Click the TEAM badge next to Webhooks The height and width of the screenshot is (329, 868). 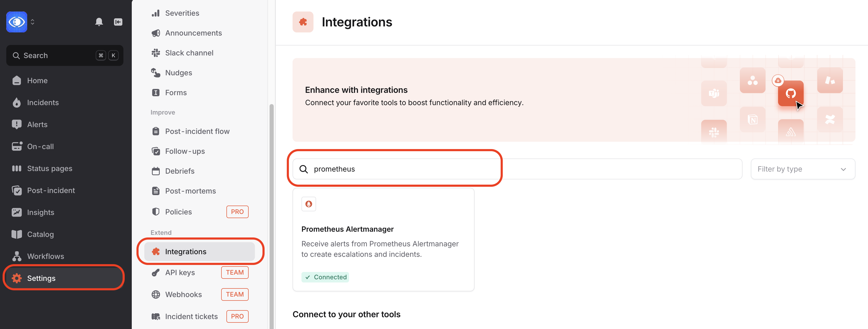(x=235, y=294)
